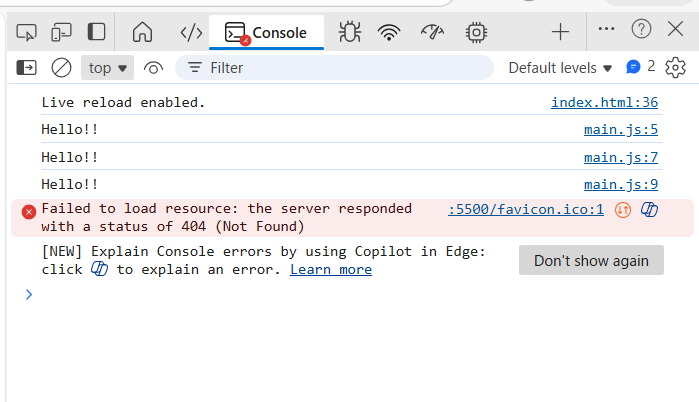Expand the Default levels dropdown
Viewport: 699px width, 402px height.
click(x=559, y=68)
